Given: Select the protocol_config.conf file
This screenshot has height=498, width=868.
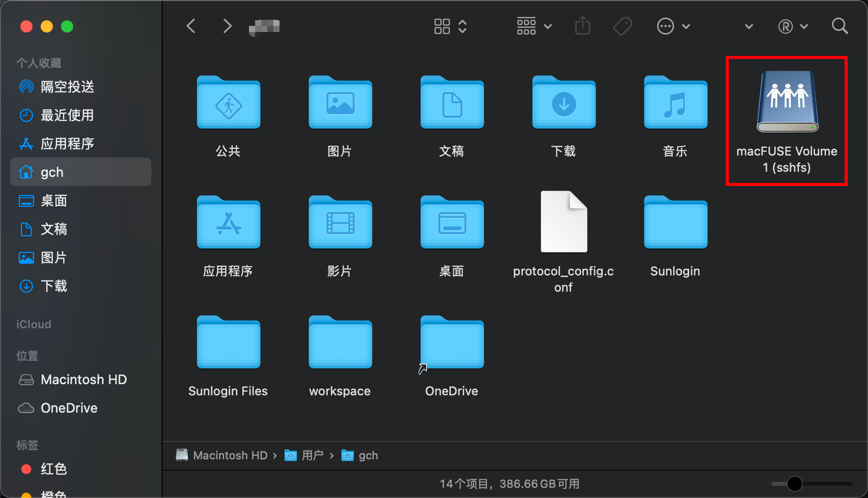Looking at the screenshot, I should 564,223.
